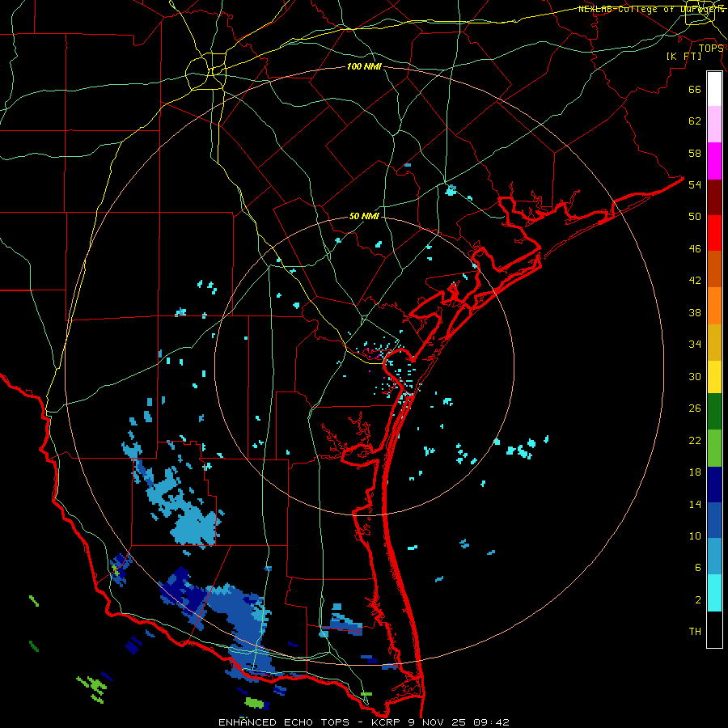Click the '22' legend value

point(695,441)
